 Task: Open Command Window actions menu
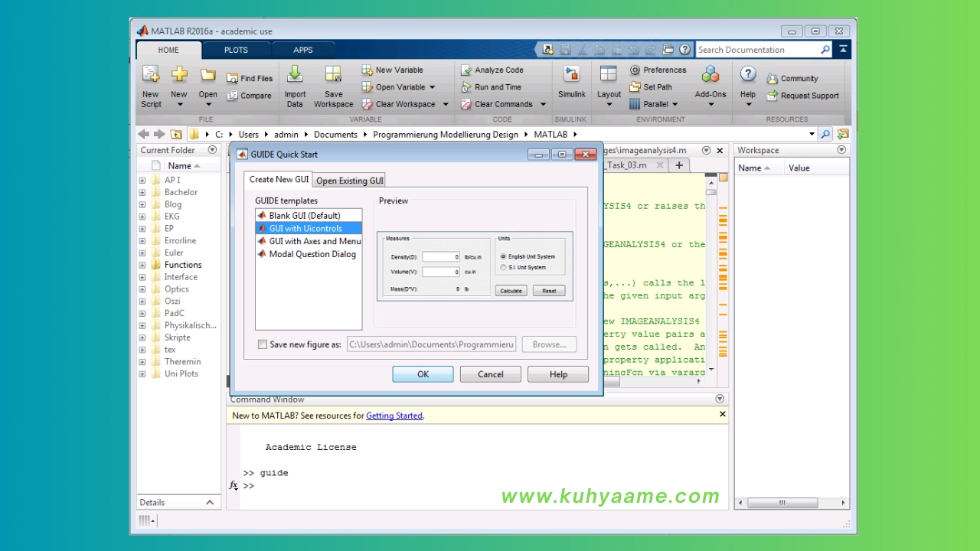720,399
